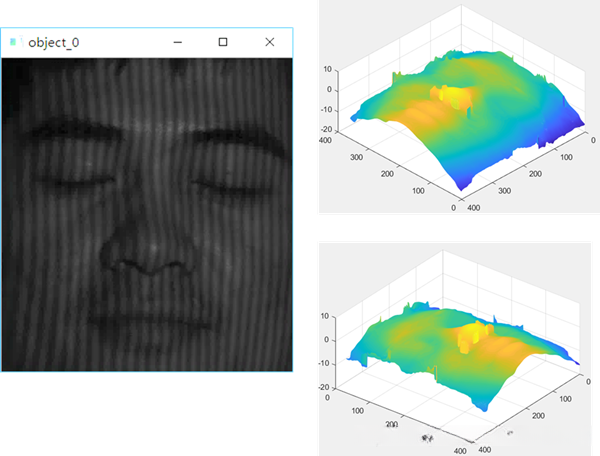Image resolution: width=600 pixels, height=456 pixels.
Task: Click the object_0 window app icon
Action: pyautogui.click(x=15, y=42)
